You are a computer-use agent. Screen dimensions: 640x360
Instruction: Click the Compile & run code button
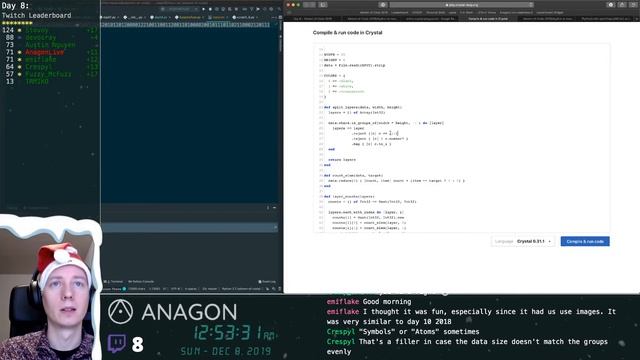tap(585, 241)
